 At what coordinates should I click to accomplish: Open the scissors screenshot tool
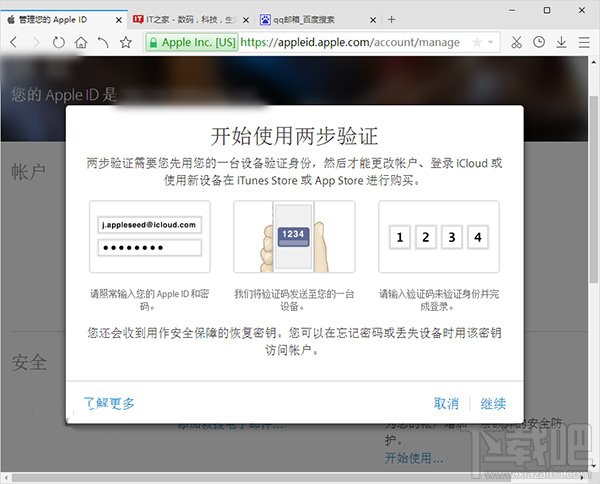(x=517, y=42)
